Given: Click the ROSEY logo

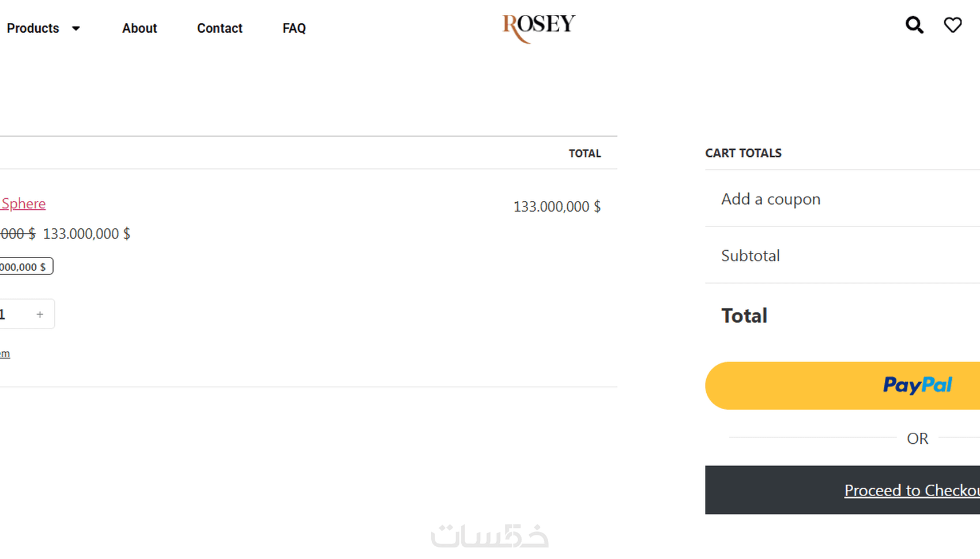Looking at the screenshot, I should click(x=538, y=28).
